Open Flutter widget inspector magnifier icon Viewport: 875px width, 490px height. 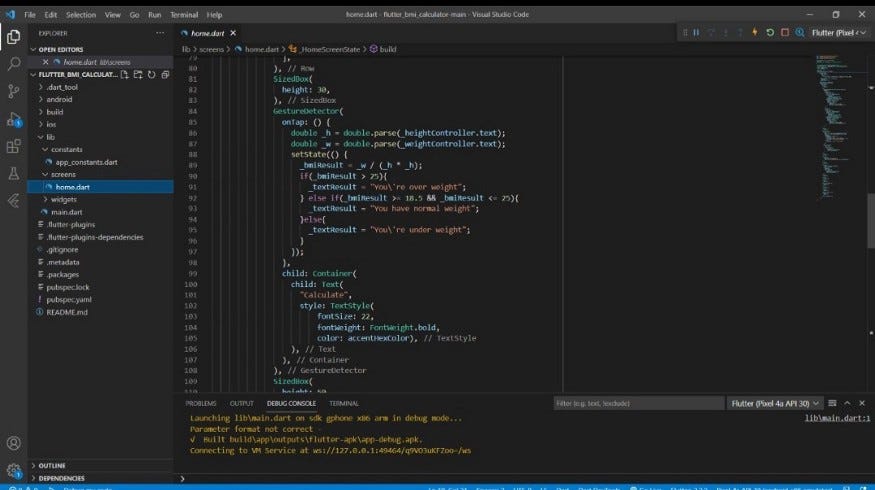click(x=800, y=32)
